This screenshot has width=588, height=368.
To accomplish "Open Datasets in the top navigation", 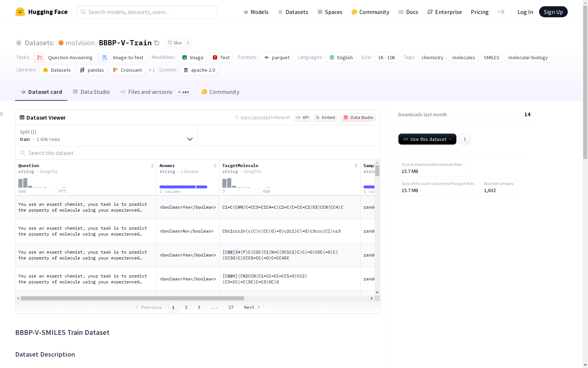I will (x=293, y=12).
